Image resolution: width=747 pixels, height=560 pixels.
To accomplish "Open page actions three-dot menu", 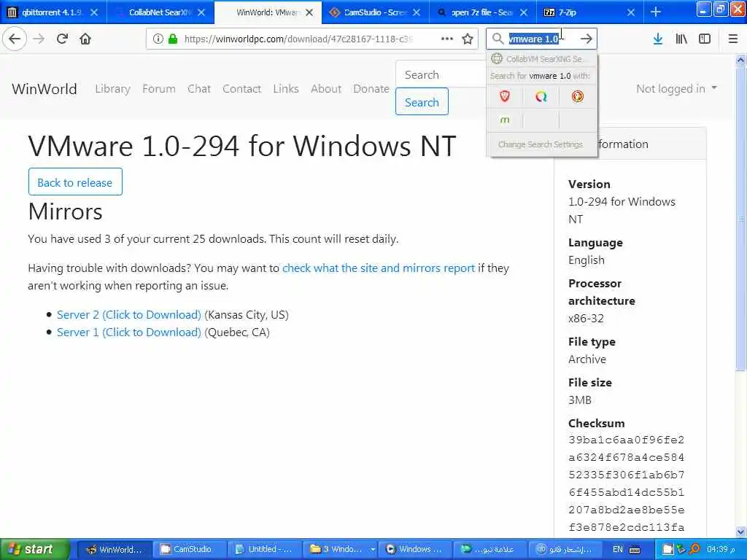I will [x=447, y=39].
